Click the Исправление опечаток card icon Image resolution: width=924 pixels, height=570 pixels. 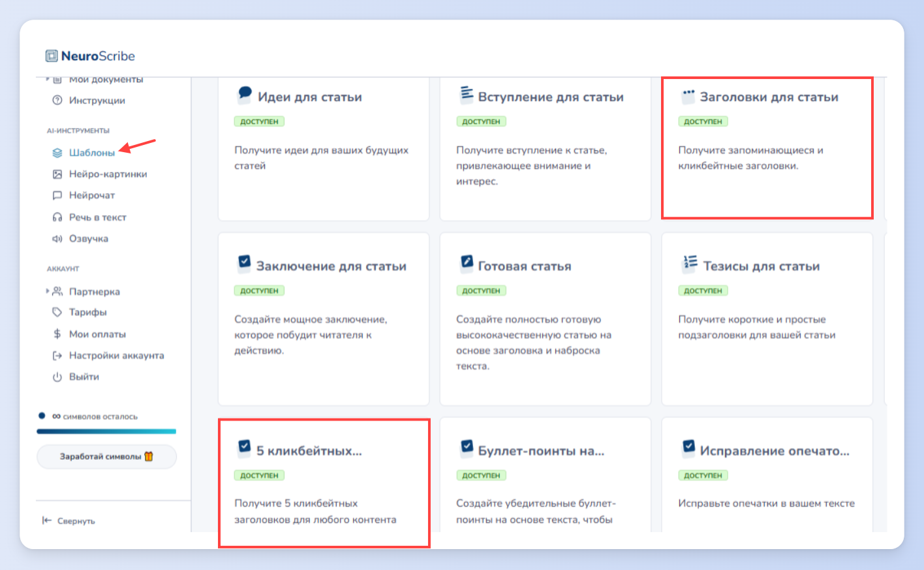click(x=688, y=448)
